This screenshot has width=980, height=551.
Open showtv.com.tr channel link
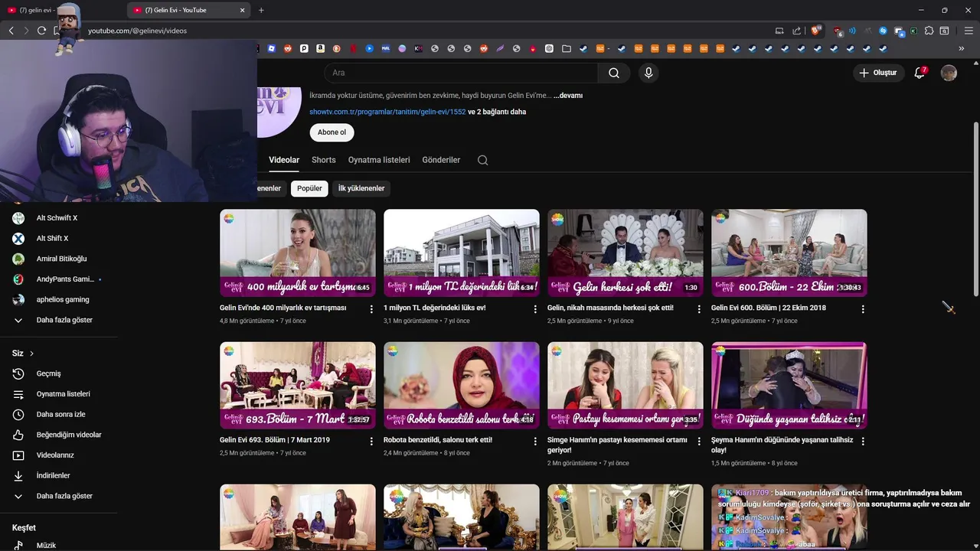point(387,112)
